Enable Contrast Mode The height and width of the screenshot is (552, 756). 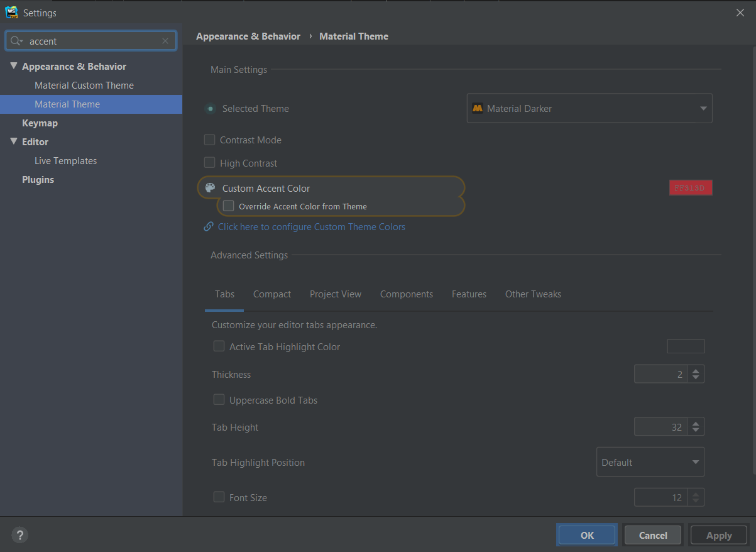pos(209,140)
